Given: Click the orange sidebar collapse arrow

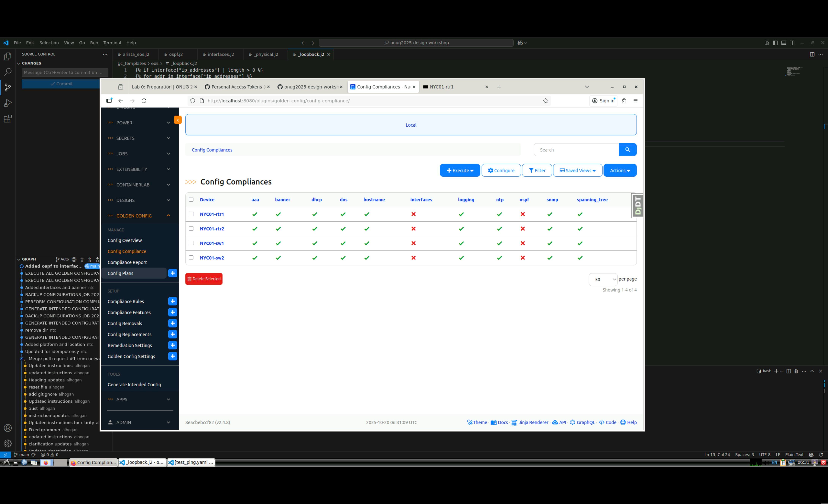Looking at the screenshot, I should [178, 120].
